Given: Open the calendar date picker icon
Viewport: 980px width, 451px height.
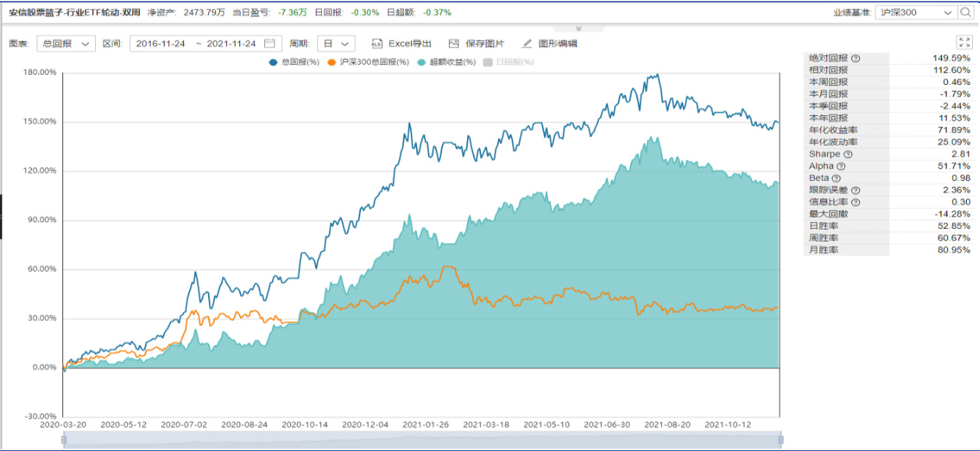Looking at the screenshot, I should click(x=270, y=44).
